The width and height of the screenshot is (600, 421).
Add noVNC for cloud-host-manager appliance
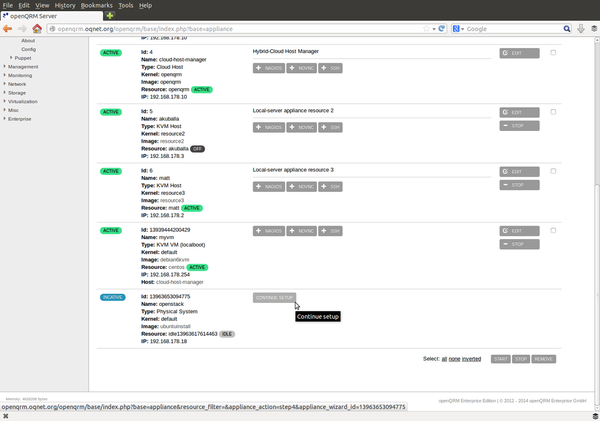(x=302, y=68)
